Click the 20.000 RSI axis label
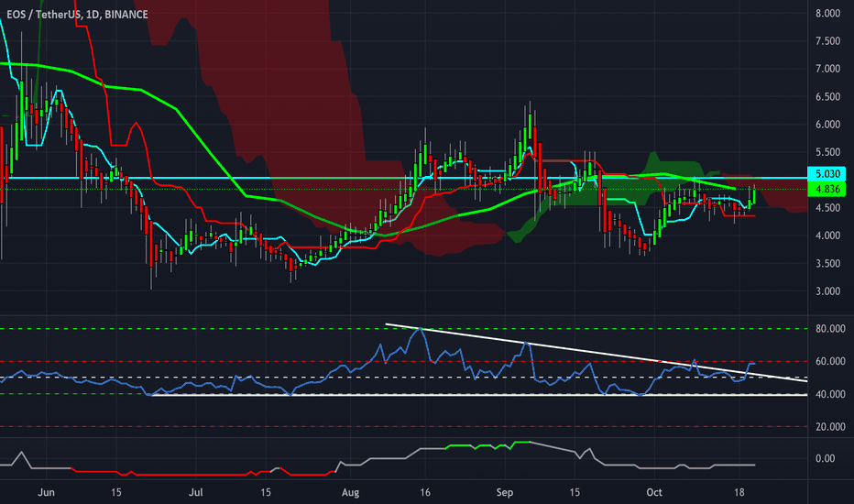854x504 pixels. [830, 427]
